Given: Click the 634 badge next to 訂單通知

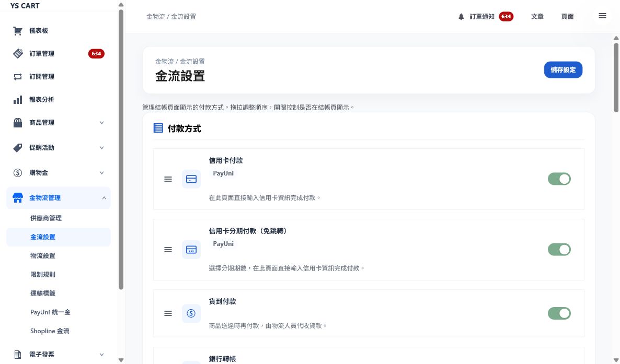Looking at the screenshot, I should tap(506, 17).
